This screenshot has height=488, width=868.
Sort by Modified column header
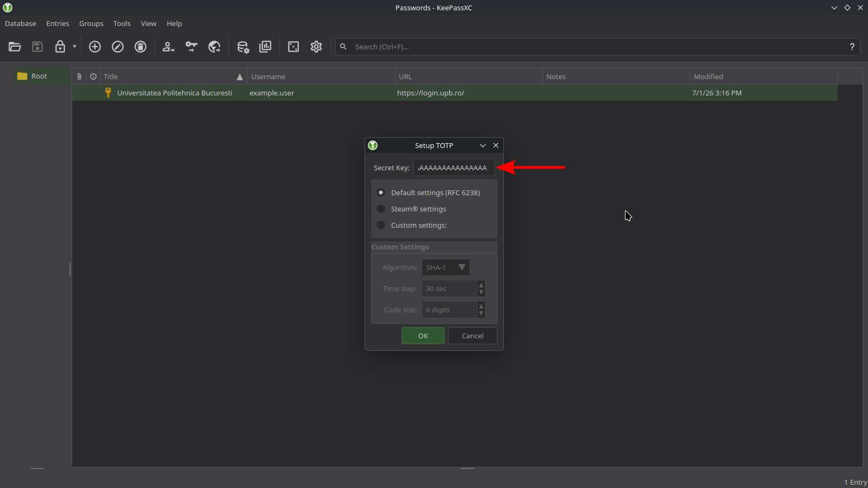(x=764, y=76)
